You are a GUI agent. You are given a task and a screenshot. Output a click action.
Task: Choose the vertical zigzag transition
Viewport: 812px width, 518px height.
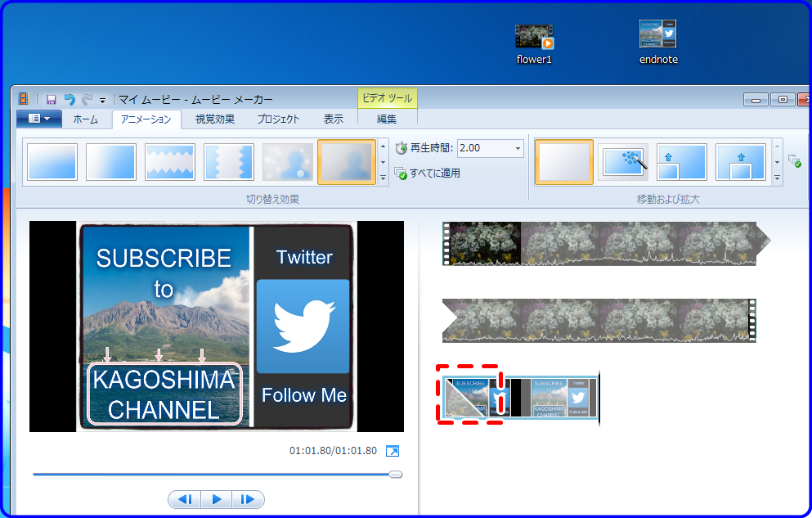[229, 161]
